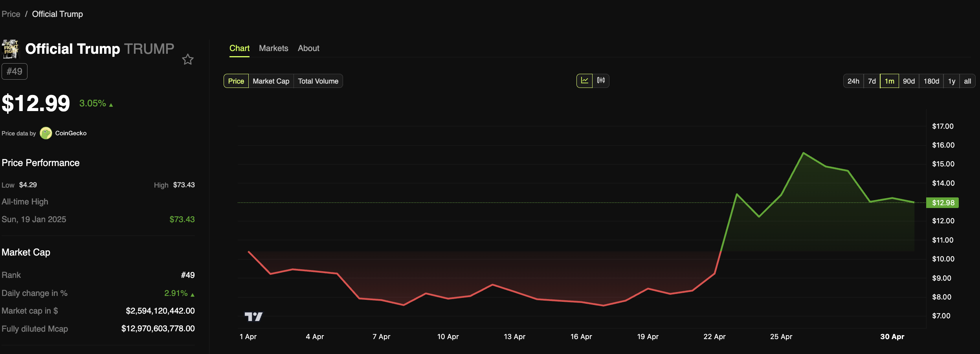
Task: Click the TRUMP ticker symbol
Action: pyautogui.click(x=149, y=49)
